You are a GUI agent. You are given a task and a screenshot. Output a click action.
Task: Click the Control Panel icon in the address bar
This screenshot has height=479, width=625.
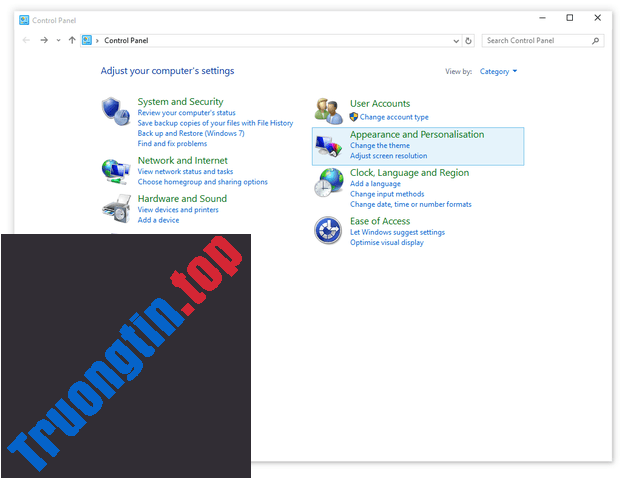pyautogui.click(x=87, y=40)
